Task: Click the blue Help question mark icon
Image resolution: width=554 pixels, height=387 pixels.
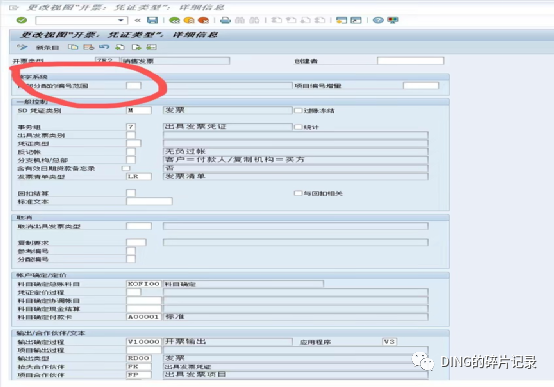Action: pyautogui.click(x=378, y=20)
